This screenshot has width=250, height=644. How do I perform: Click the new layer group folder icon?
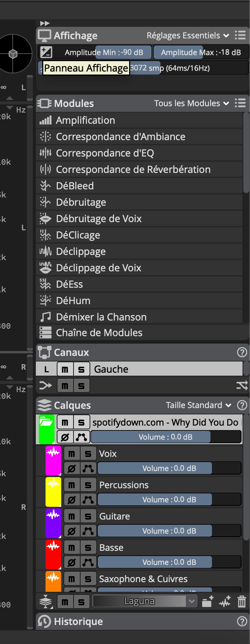(x=207, y=602)
